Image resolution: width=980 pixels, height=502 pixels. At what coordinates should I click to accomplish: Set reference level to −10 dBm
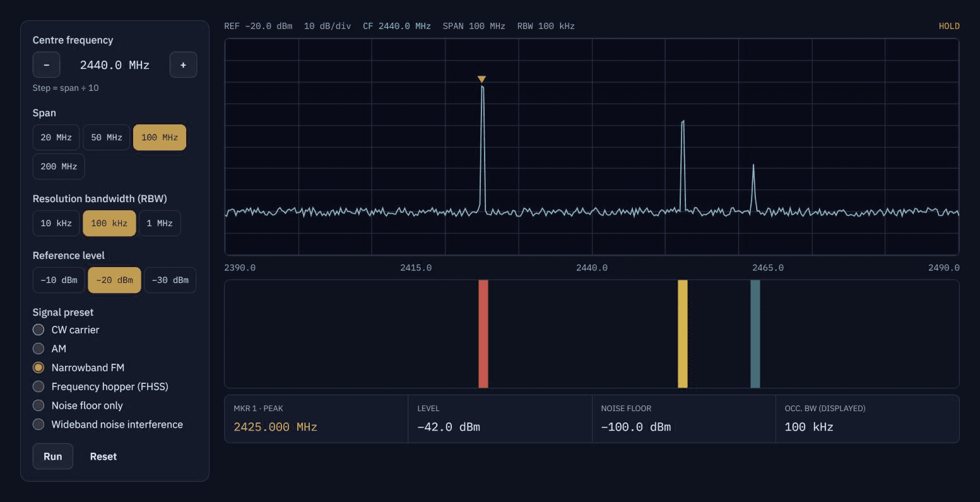[59, 280]
